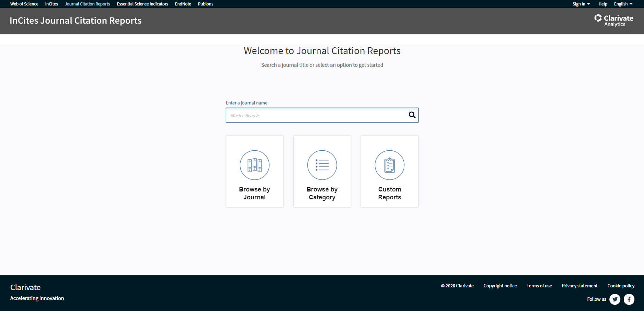Expand the Sign In chevron arrow
Image resolution: width=644 pixels, height=311 pixels.
click(589, 4)
